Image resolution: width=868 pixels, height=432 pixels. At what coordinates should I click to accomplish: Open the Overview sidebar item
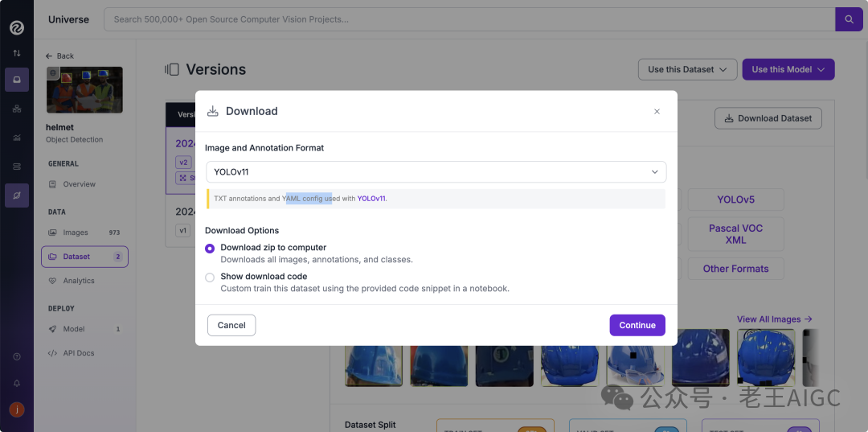point(84,184)
